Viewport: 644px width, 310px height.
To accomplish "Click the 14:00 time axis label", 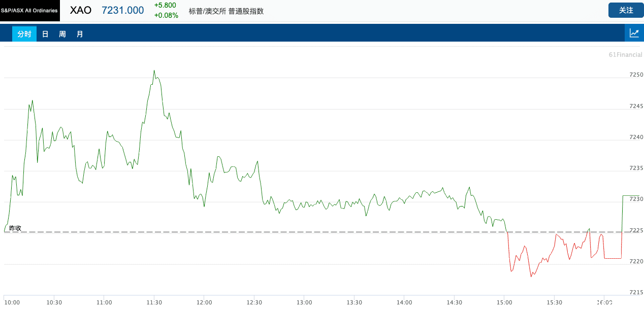I will tap(404, 302).
